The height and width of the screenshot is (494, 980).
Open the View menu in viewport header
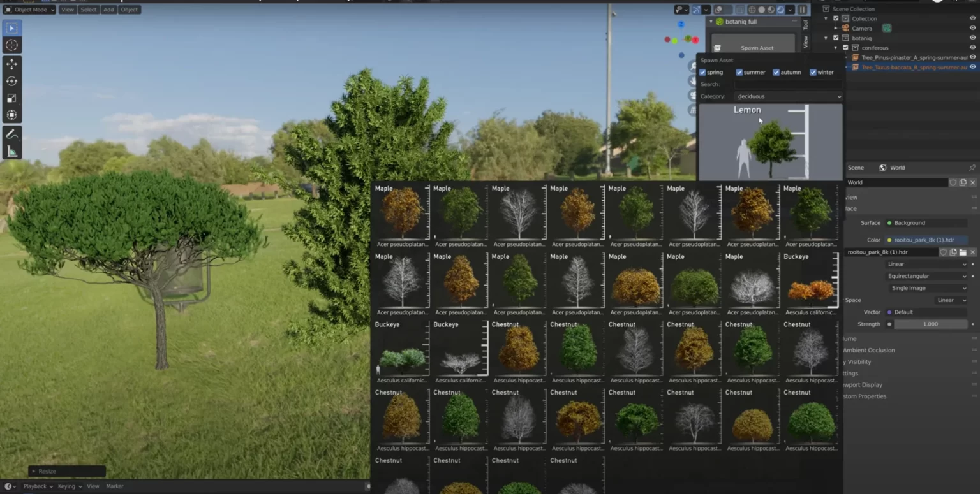[x=67, y=10]
